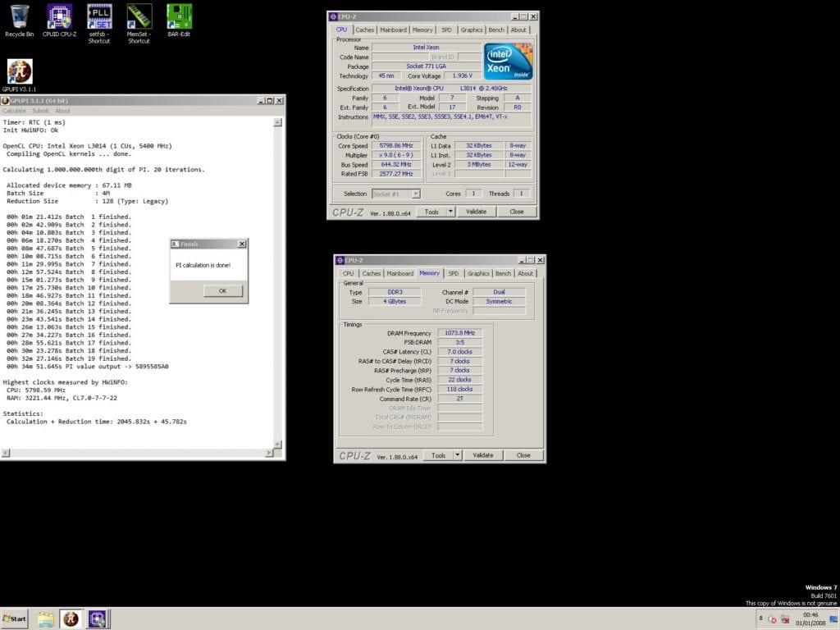Click GPUPI vertical scrollbar up arrow

tap(277, 123)
